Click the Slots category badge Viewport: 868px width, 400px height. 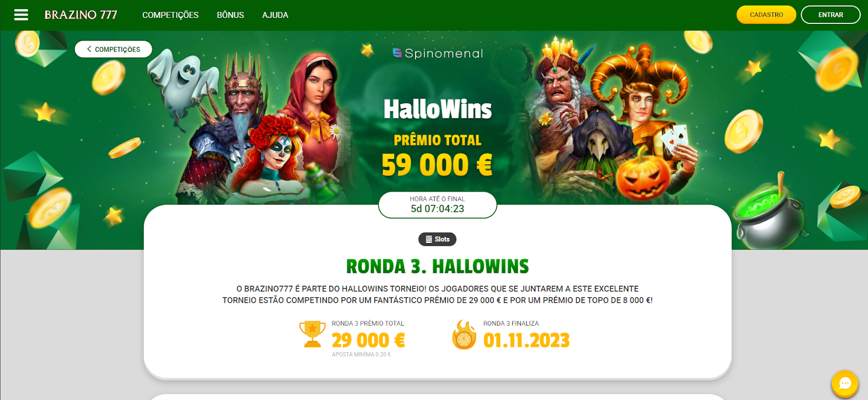(437, 239)
